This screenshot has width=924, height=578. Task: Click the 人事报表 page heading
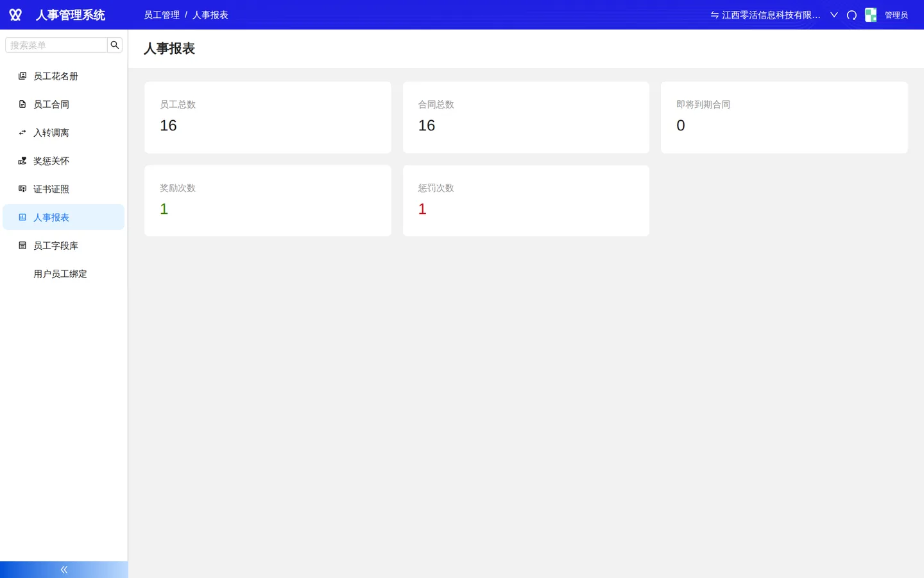[169, 49]
